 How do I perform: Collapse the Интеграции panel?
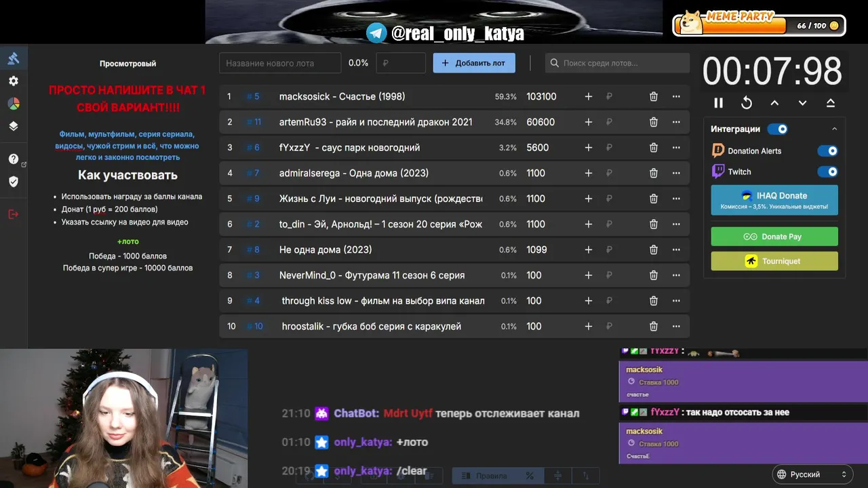click(834, 129)
